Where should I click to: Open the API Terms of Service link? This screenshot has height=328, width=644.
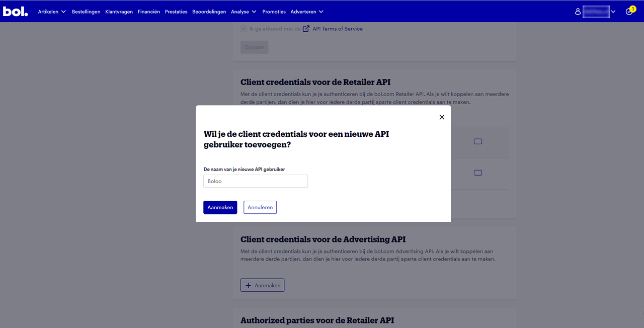coord(338,29)
